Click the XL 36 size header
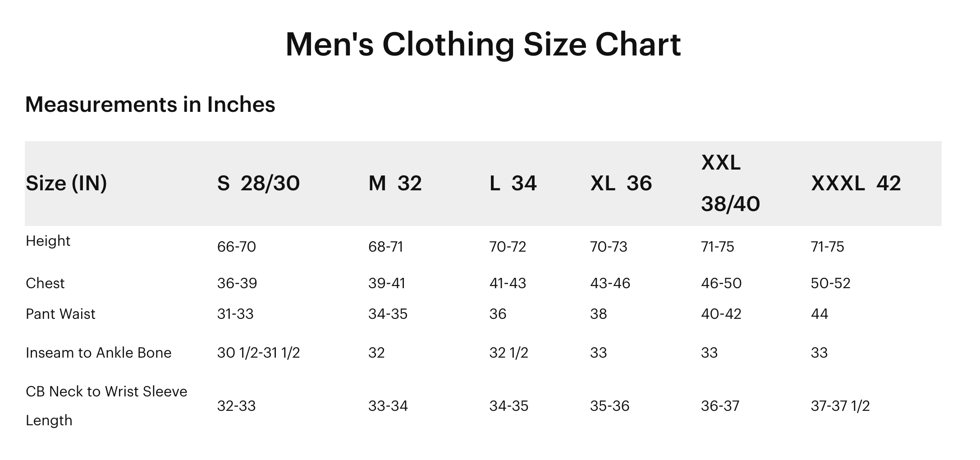980x460 pixels. click(x=621, y=183)
